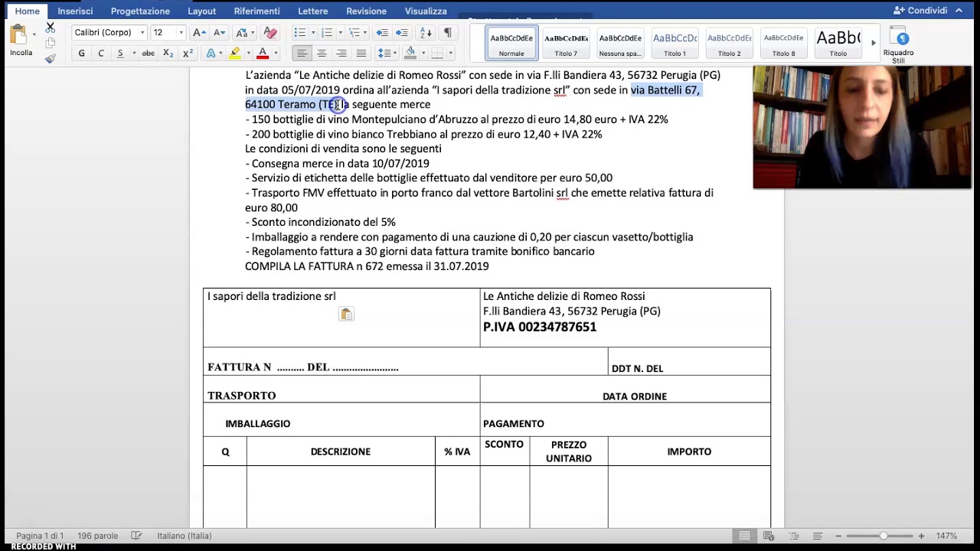Increase paragraph indent

point(402,32)
